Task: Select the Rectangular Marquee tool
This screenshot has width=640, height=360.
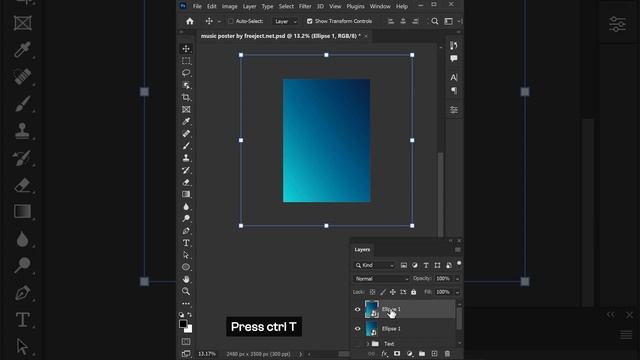Action: (x=186, y=61)
